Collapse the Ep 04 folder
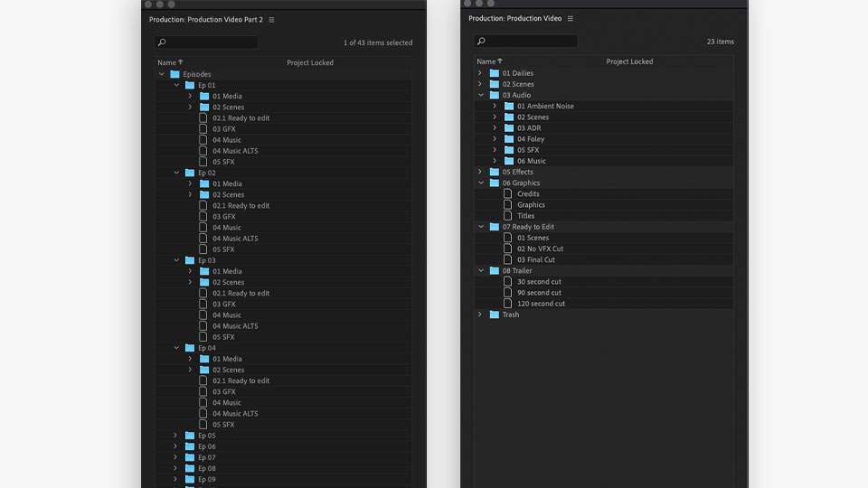Viewport: 868px width, 488px height. point(176,348)
